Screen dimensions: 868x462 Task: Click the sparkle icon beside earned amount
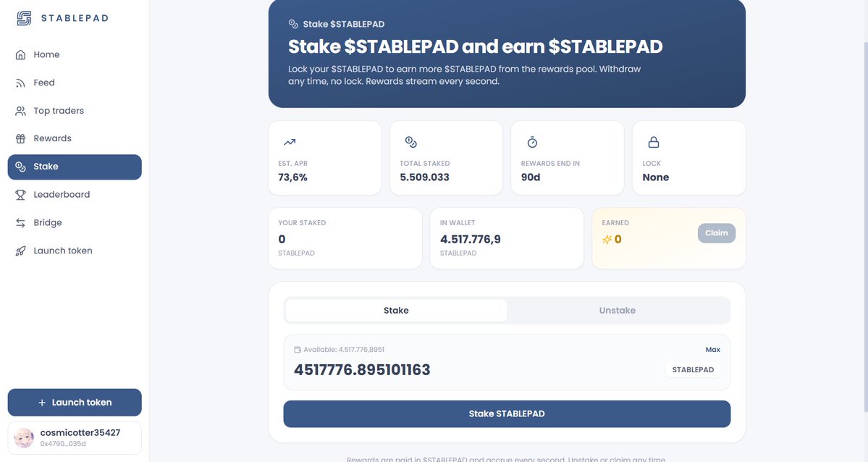click(x=607, y=239)
